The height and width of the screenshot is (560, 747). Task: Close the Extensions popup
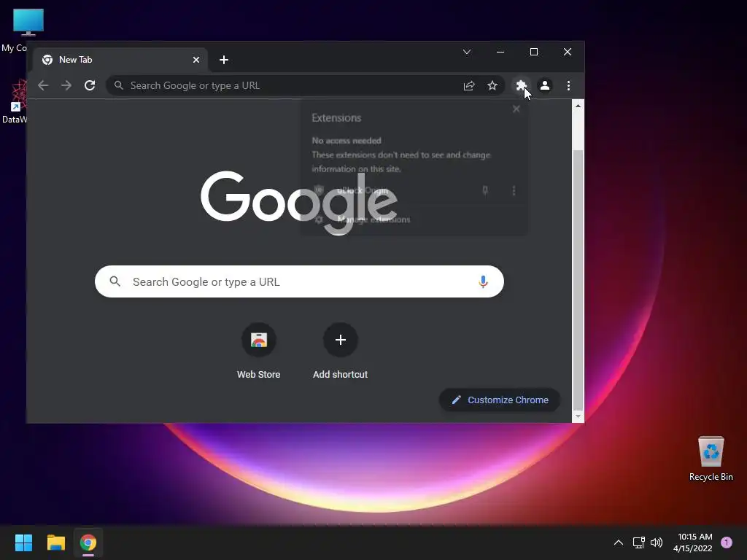(x=516, y=109)
